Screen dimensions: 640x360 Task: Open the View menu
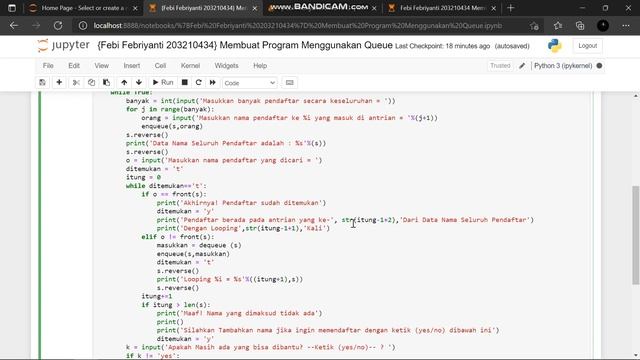pos(102,65)
